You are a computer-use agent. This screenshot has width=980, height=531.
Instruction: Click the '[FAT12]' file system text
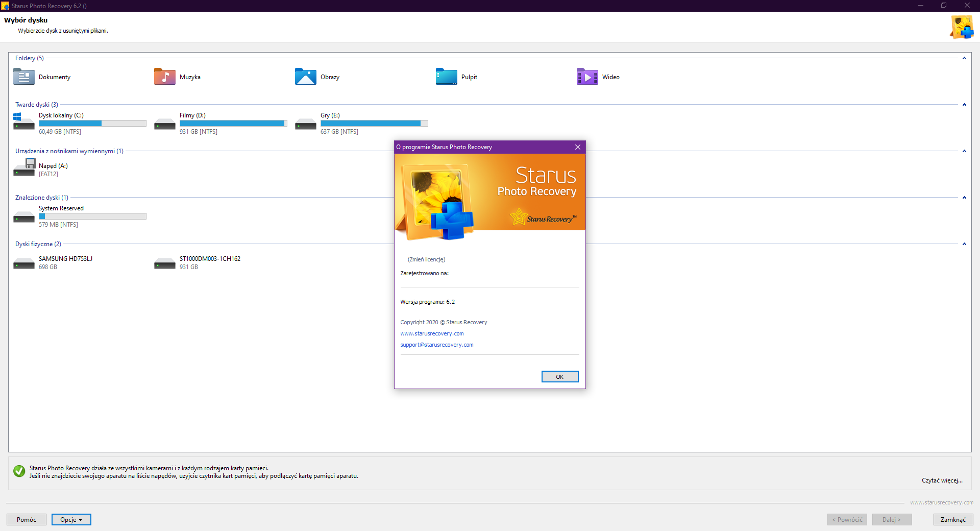click(48, 174)
